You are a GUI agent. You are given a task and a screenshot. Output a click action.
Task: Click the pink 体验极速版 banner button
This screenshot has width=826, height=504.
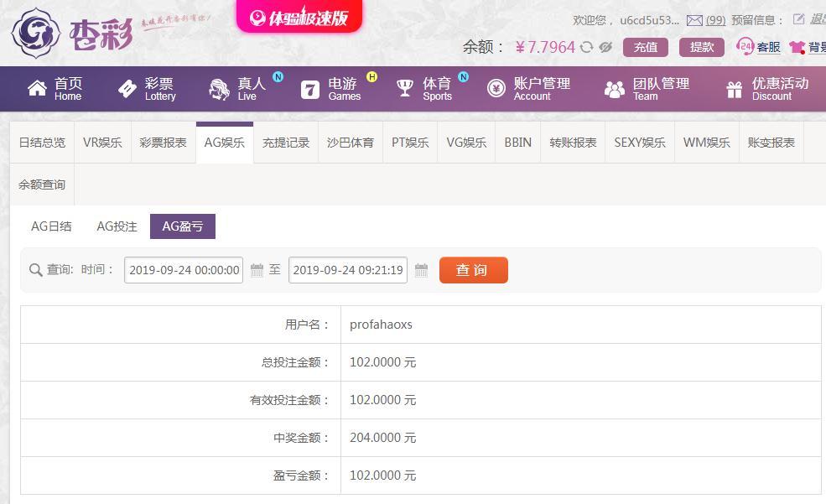click(x=299, y=18)
